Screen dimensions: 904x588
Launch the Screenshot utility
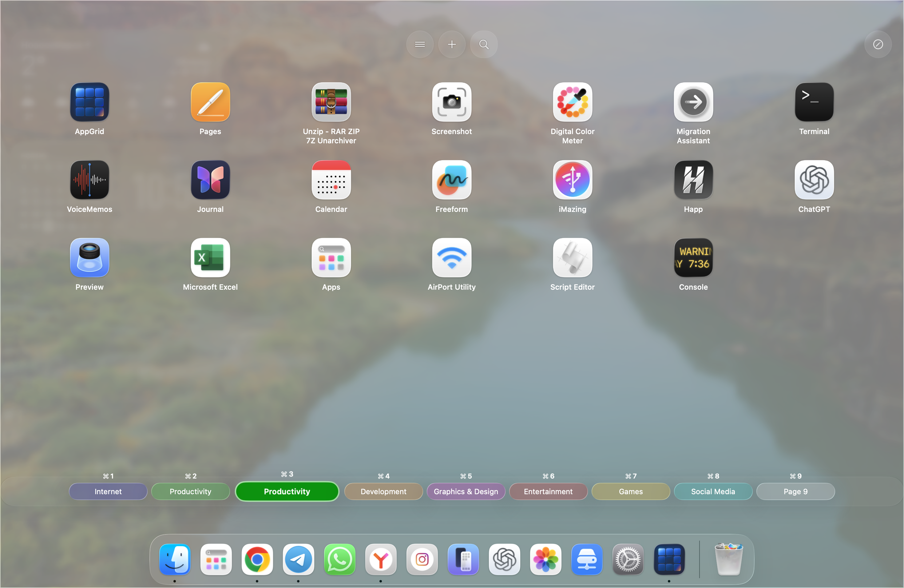click(x=452, y=102)
